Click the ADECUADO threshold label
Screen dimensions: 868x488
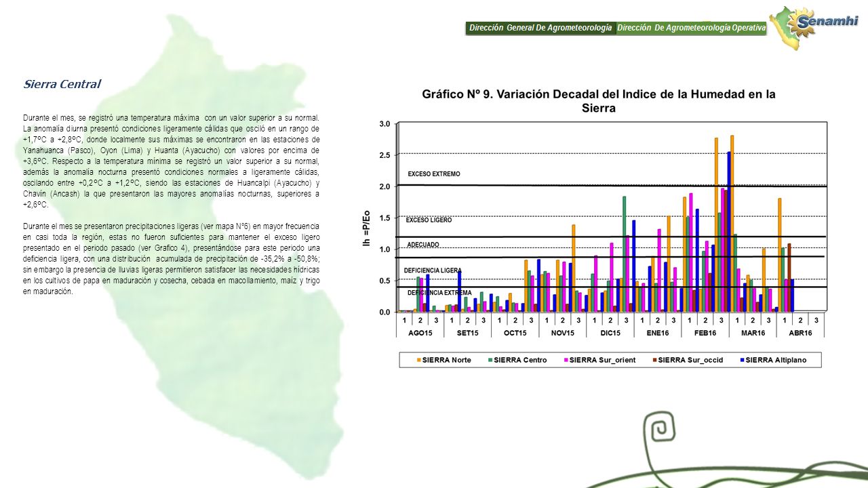(423, 244)
